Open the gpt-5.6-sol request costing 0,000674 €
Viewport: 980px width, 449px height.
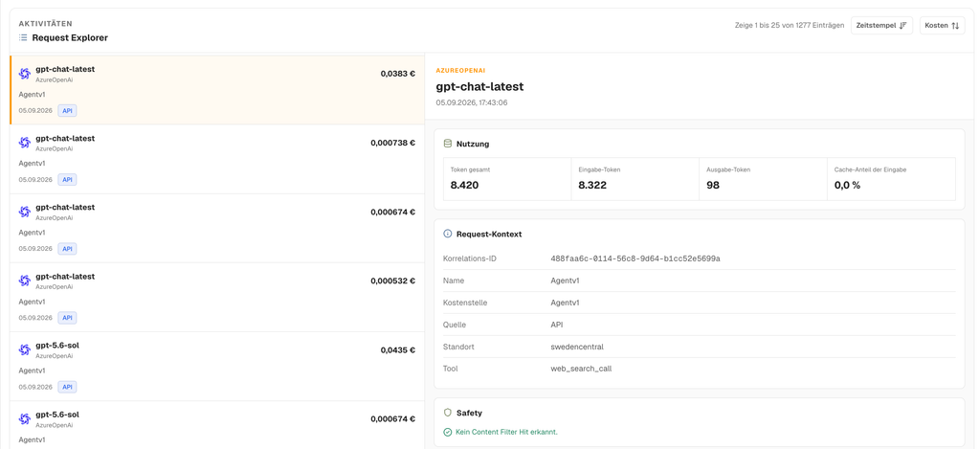pos(217,425)
